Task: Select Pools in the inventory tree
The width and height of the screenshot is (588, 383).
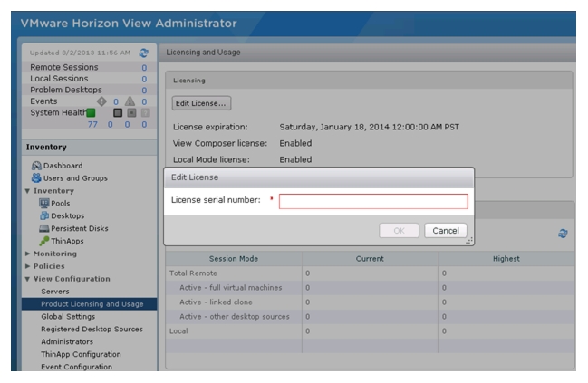Action: 61,203
